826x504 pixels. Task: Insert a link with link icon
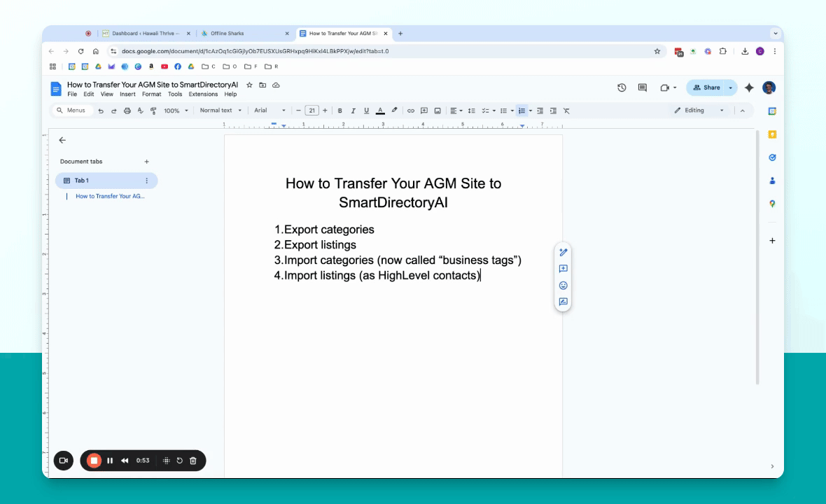point(410,111)
